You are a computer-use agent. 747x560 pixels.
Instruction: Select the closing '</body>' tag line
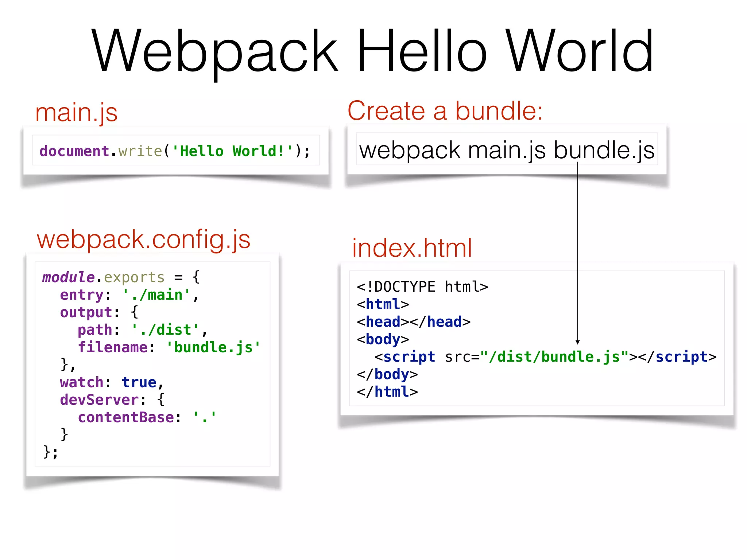point(387,374)
